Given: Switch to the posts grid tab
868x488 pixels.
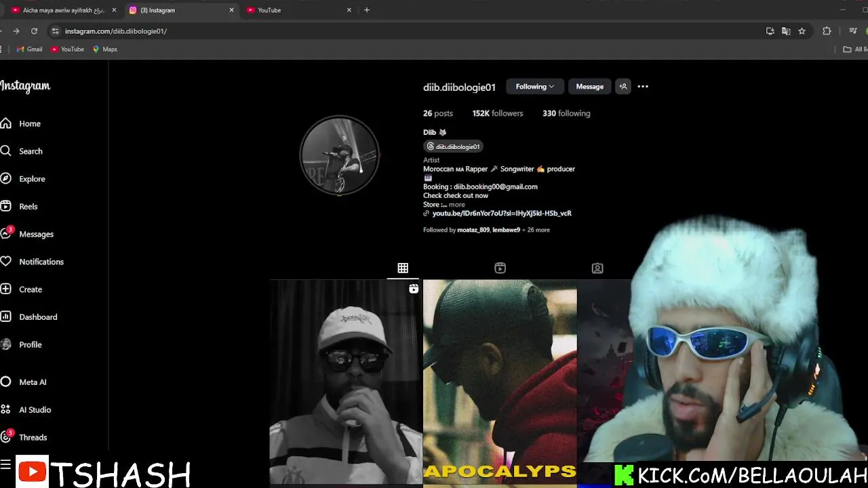Looking at the screenshot, I should point(403,268).
